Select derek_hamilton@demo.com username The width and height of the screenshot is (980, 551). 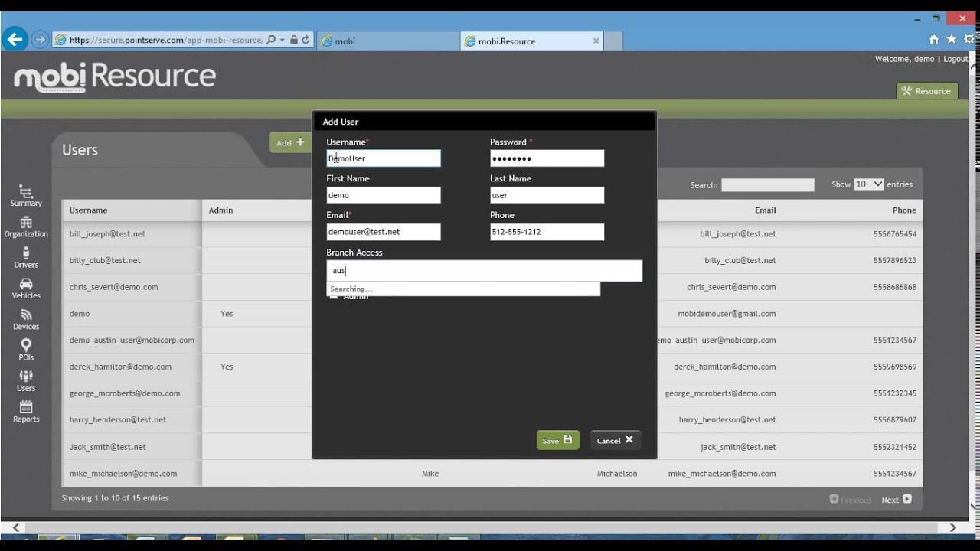(x=120, y=367)
